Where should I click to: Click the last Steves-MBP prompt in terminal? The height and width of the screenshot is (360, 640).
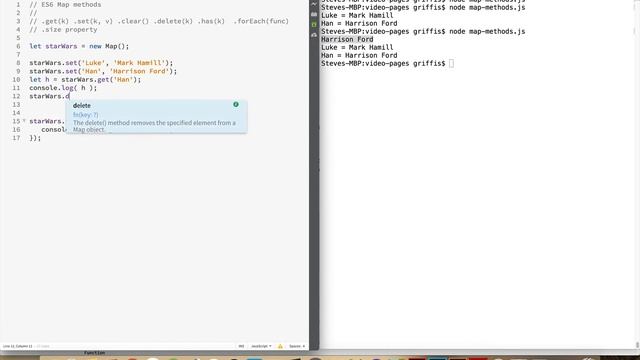coord(383,63)
